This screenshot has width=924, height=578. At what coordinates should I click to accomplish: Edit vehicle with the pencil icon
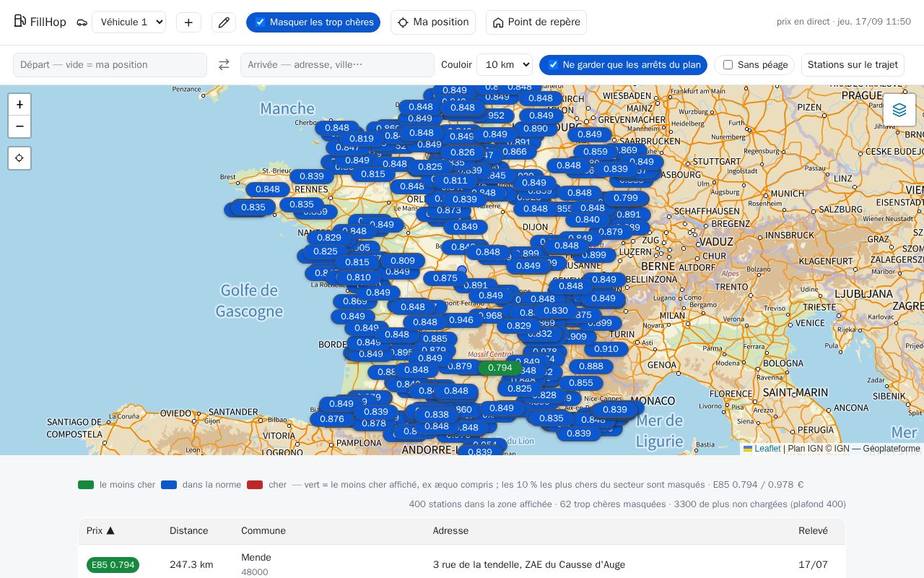(224, 22)
